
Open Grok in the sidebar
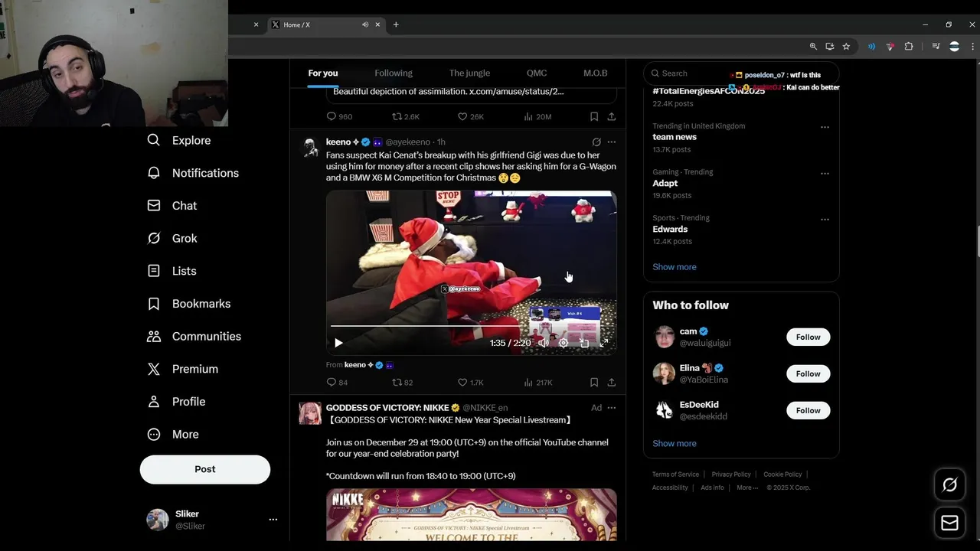(172, 238)
